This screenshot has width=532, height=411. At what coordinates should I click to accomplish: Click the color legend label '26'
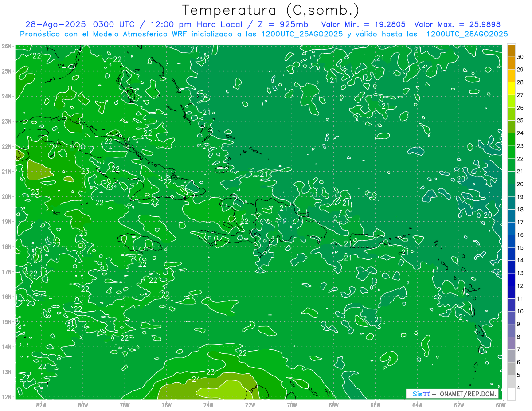(520, 107)
